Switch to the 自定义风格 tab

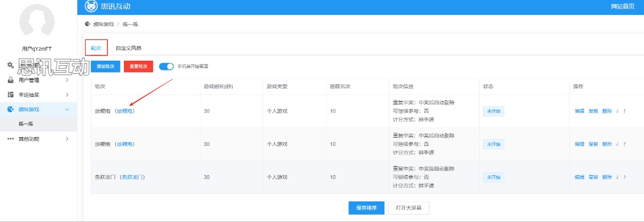[x=128, y=48]
